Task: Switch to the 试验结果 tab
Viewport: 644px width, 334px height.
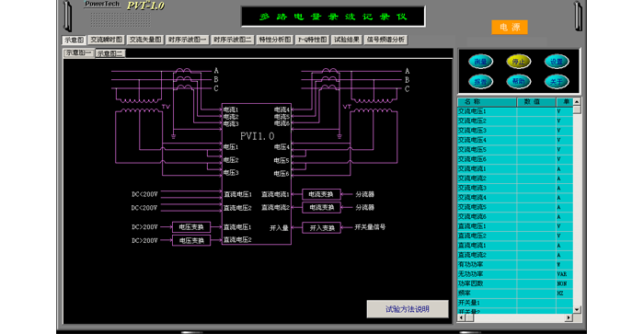Action: tap(347, 40)
